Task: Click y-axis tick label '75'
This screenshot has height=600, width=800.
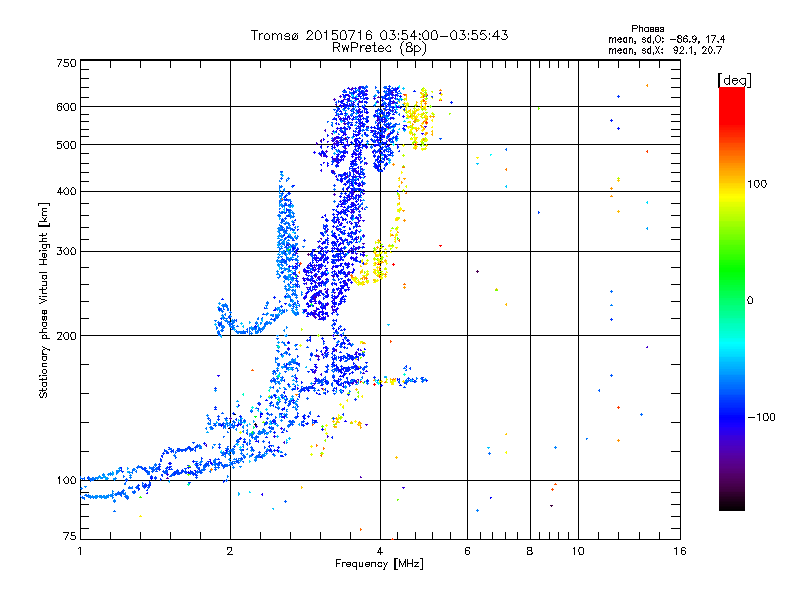Action: pos(70,536)
